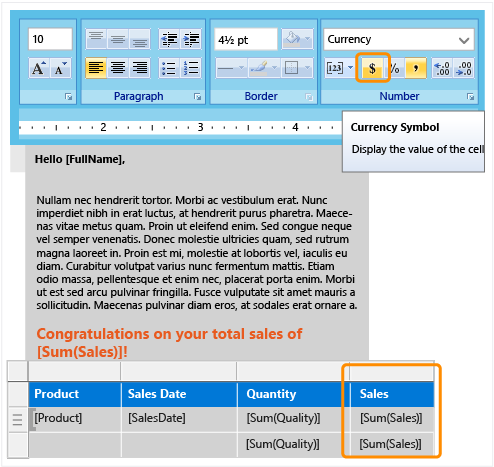Right align the paragraph text
Viewport: 494px width, 467px height.
140,68
